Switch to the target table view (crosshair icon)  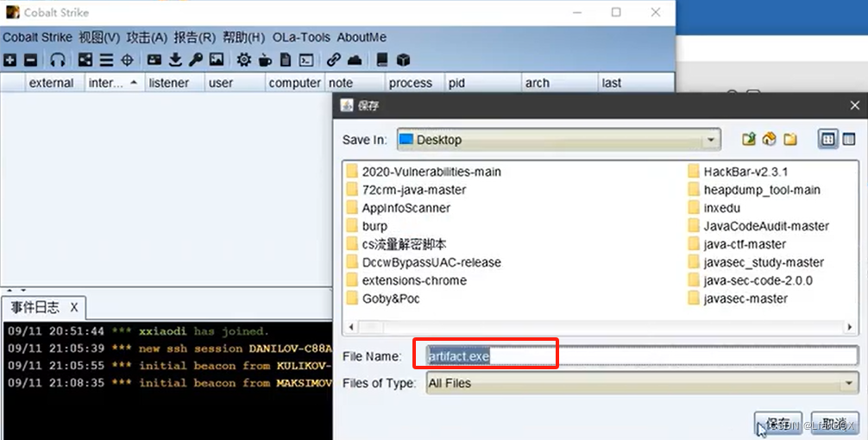128,60
